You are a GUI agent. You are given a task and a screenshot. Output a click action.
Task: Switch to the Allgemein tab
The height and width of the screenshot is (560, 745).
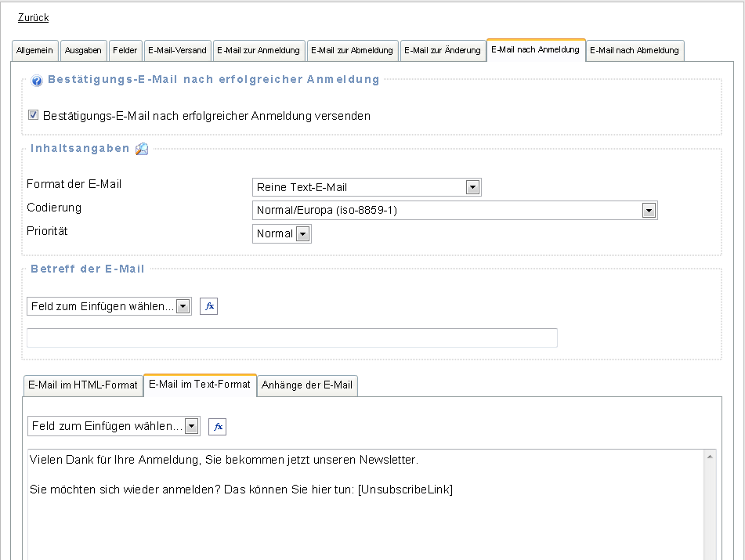click(35, 50)
